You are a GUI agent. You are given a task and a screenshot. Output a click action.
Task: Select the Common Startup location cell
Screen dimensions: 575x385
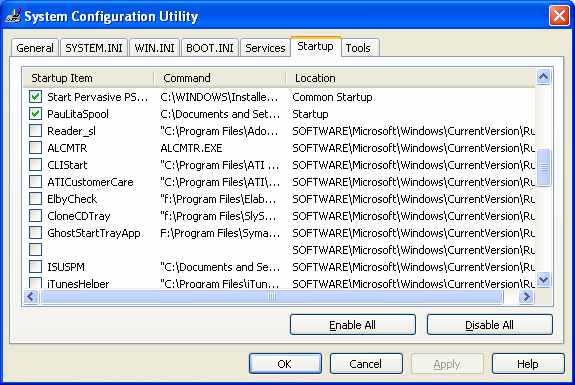coord(332,97)
